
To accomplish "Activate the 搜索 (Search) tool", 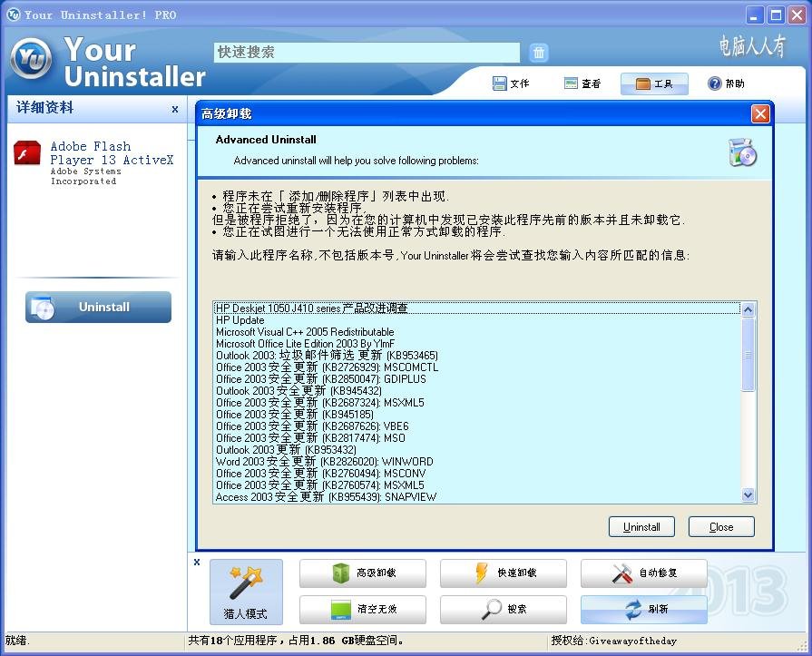I will (503, 609).
